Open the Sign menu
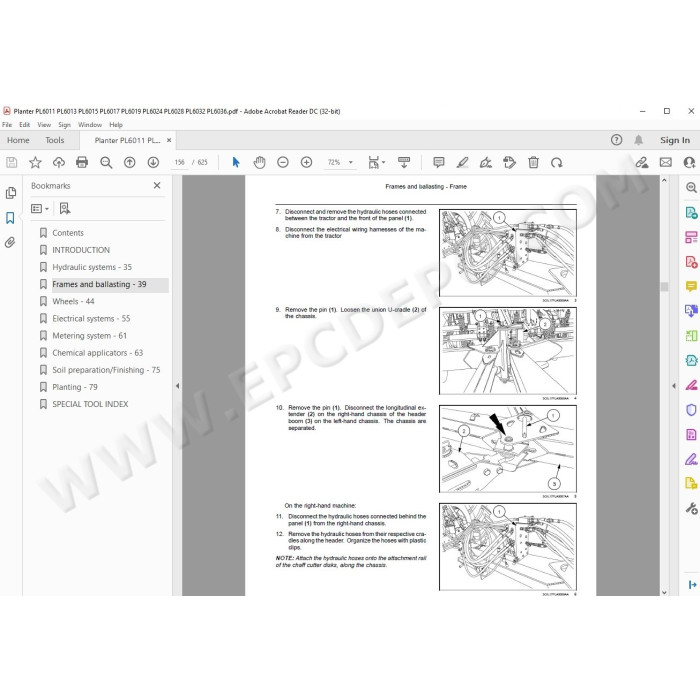700x700 pixels. coord(64,125)
